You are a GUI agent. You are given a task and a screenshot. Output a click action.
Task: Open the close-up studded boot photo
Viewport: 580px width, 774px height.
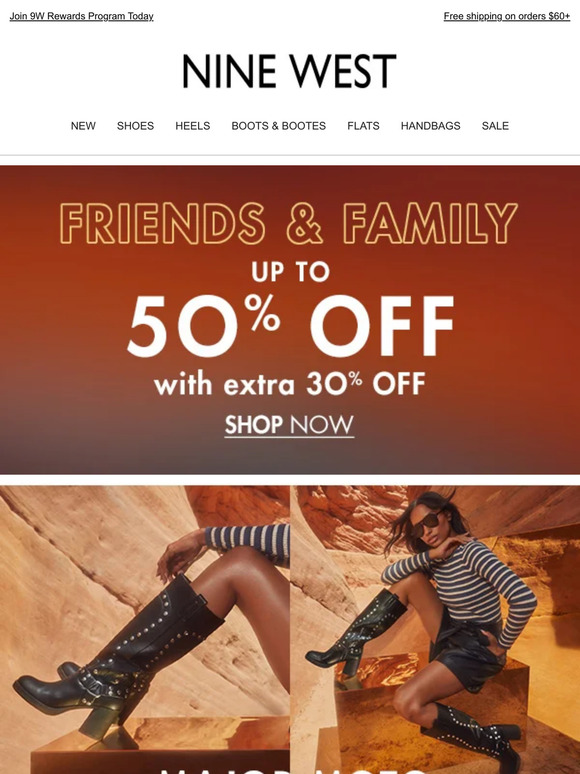[x=145, y=629]
